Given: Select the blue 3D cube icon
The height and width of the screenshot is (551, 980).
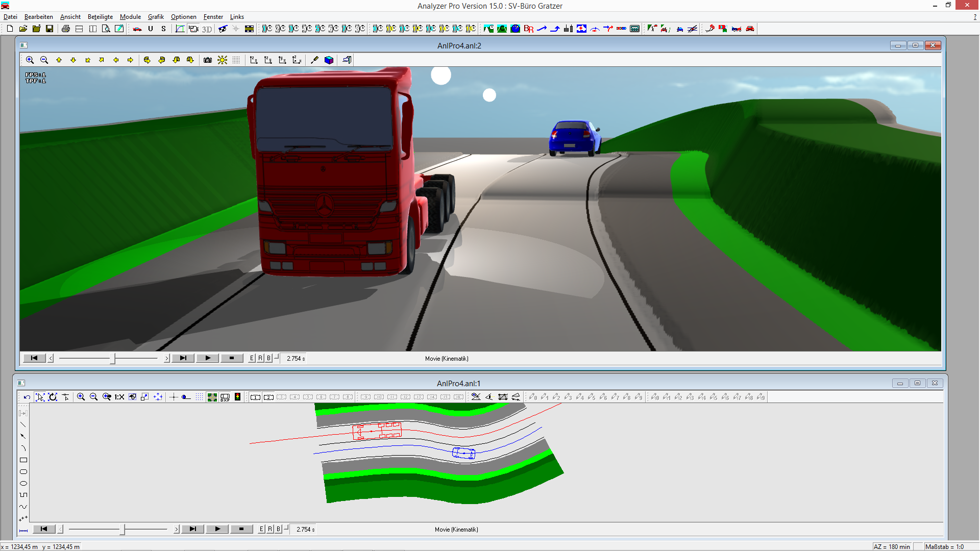Looking at the screenshot, I should pos(329,60).
